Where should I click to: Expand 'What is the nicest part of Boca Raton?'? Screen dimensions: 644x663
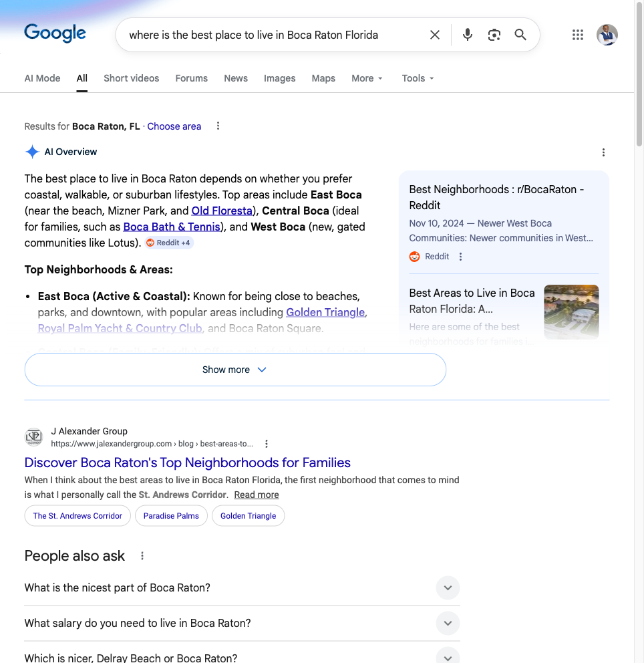point(448,587)
